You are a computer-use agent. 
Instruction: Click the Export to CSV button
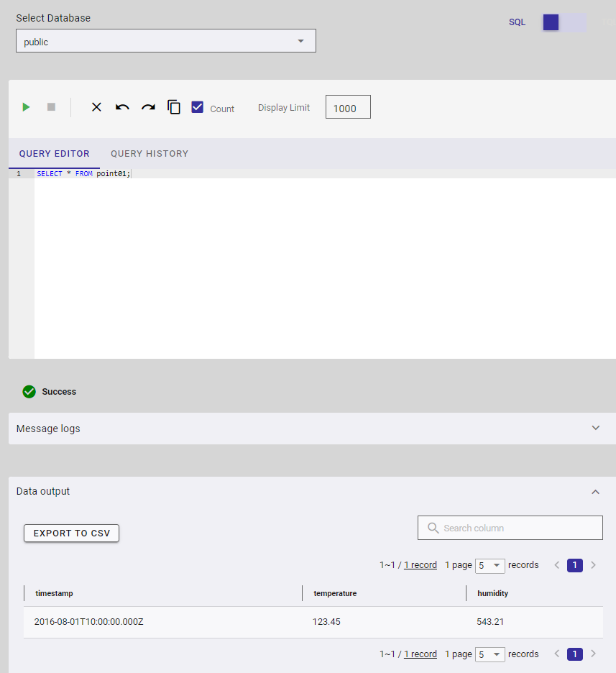[x=71, y=534]
